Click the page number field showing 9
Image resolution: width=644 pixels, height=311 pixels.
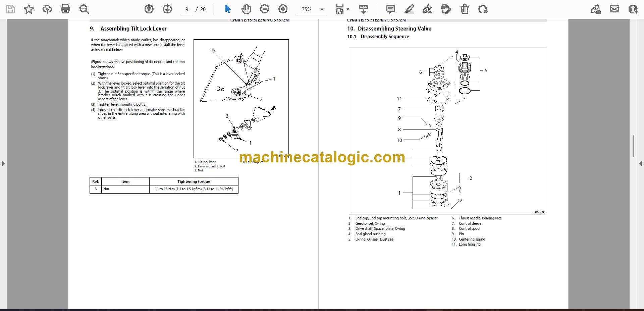click(x=187, y=9)
